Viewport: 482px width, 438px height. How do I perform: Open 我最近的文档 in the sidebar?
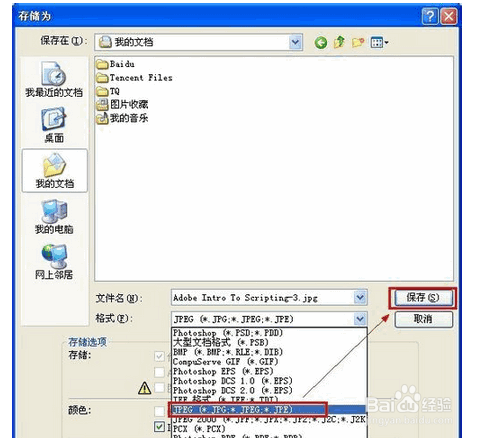[54, 79]
